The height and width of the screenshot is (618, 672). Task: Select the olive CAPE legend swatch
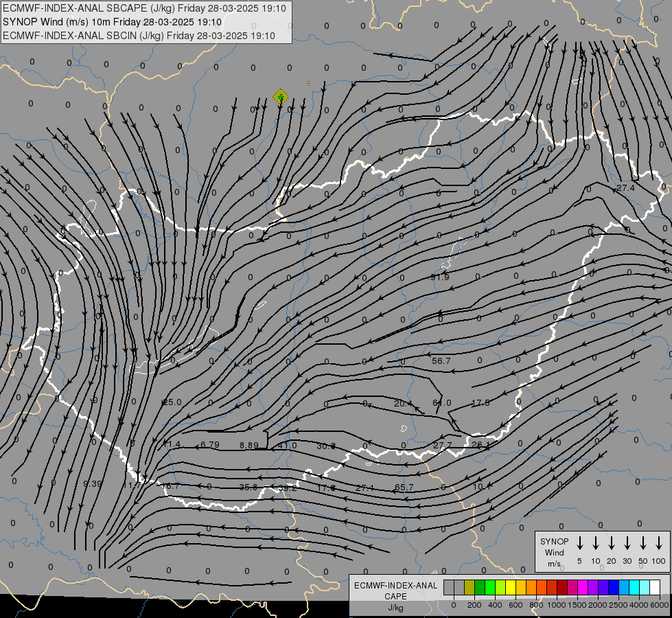coord(470,587)
